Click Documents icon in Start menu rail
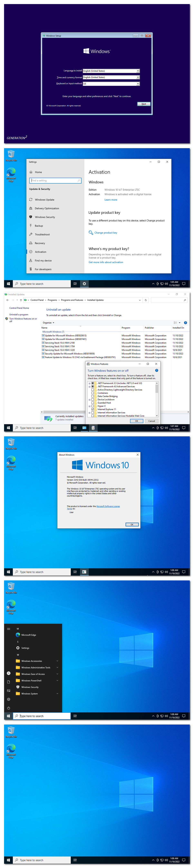This screenshot has width=194, height=868. point(8,682)
